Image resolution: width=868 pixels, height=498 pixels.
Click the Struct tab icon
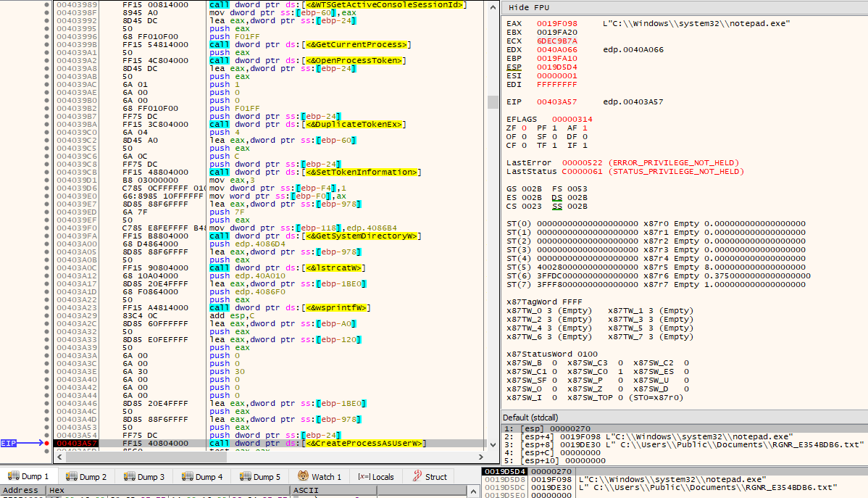click(x=417, y=476)
